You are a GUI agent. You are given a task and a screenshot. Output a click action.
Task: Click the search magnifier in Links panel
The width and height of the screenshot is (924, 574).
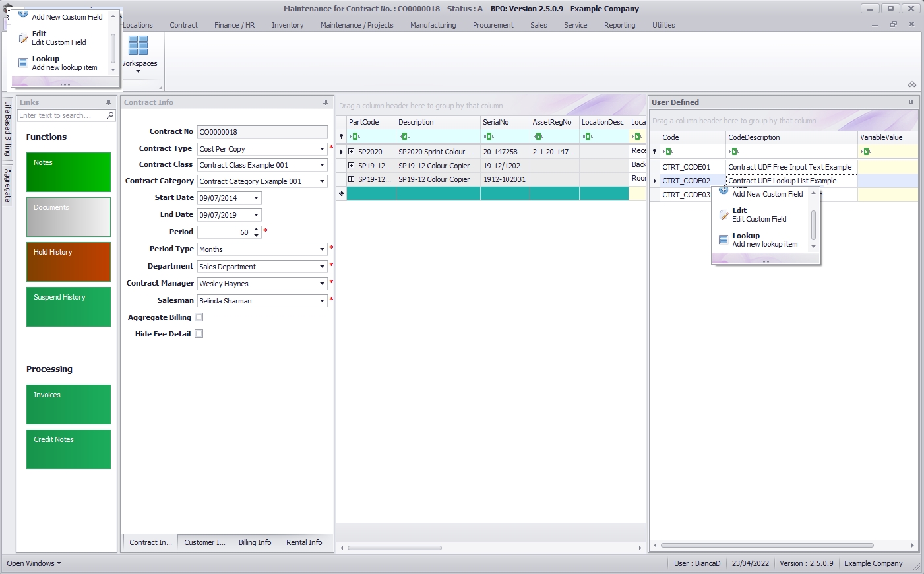point(110,115)
